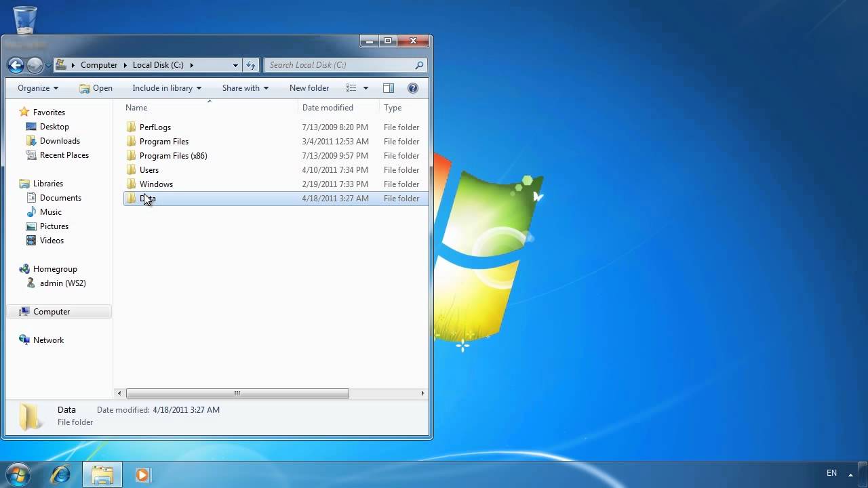
Task: Select Computer in the navigation pane
Action: coord(52,312)
